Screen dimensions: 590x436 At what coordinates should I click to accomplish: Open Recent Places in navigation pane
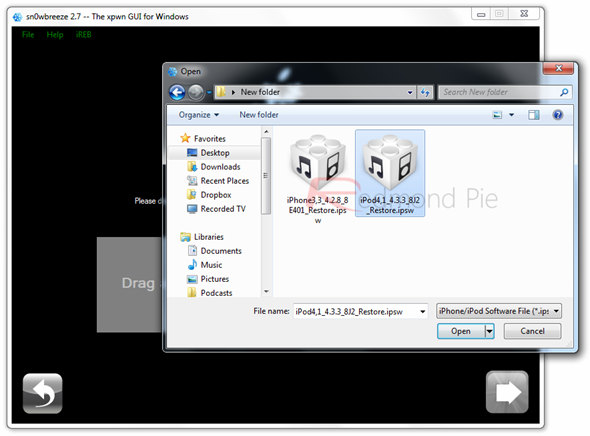click(x=218, y=181)
